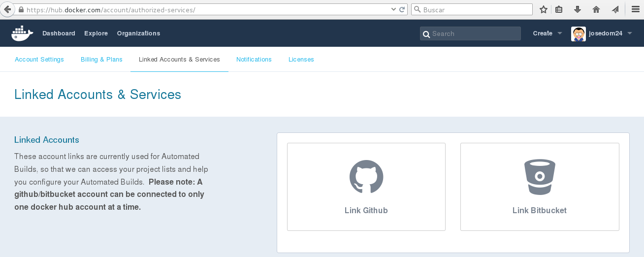Open the browser downloads arrow icon
644x257 pixels.
click(578, 9)
